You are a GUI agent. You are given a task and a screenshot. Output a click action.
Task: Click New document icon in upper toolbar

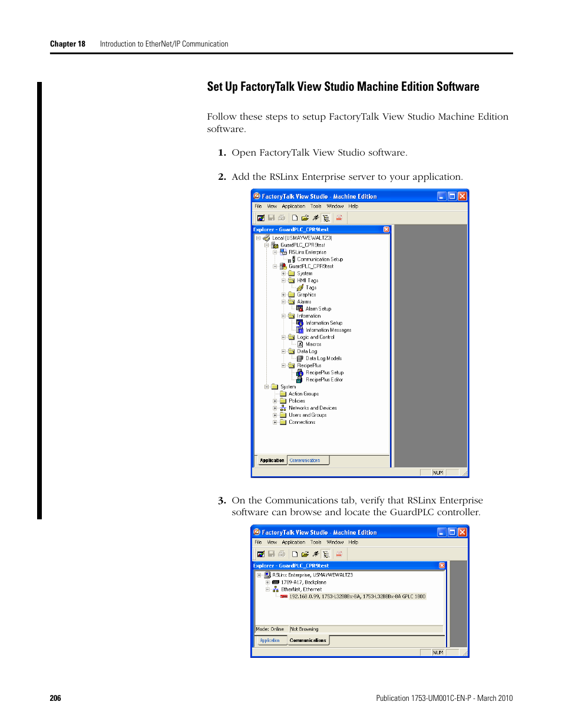pos(295,218)
